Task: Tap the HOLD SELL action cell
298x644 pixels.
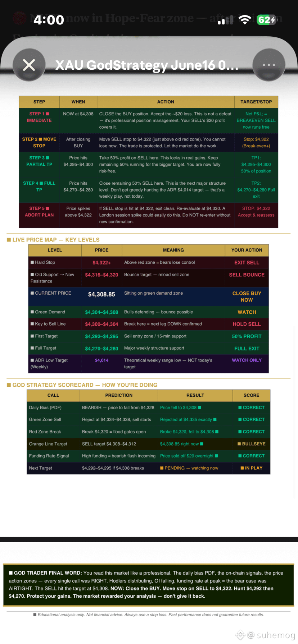Action: 247,324
